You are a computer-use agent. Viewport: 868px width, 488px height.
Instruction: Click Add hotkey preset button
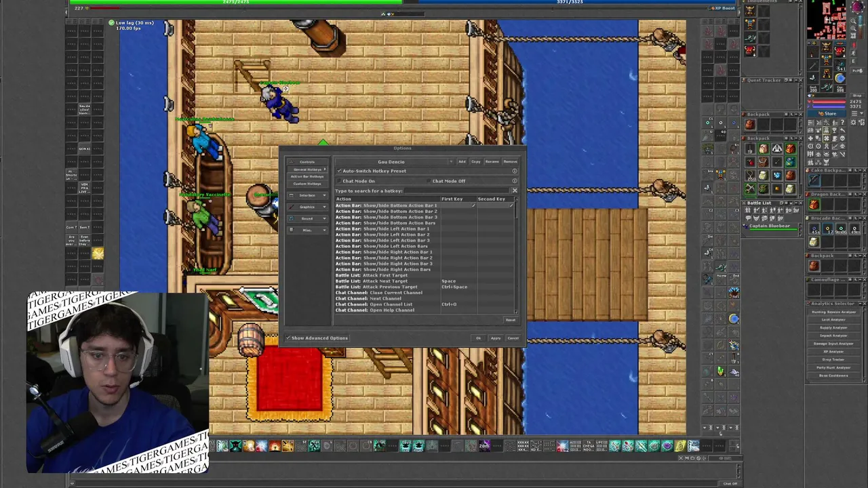click(462, 162)
